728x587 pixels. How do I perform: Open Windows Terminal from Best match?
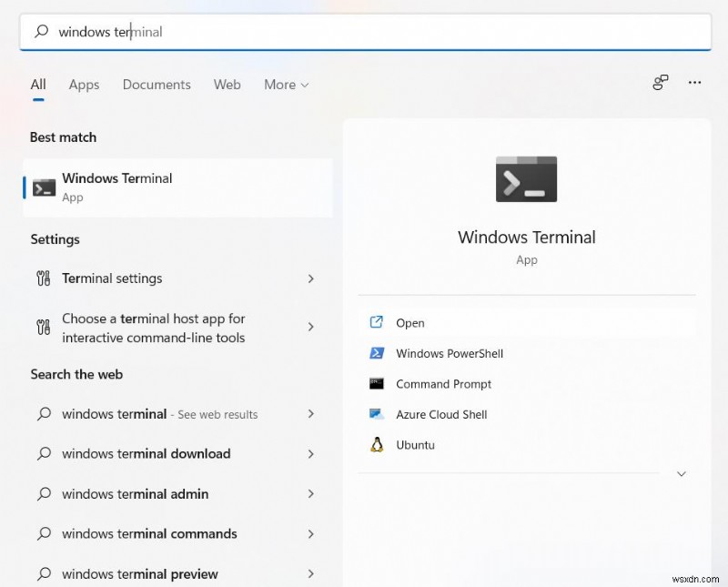117,187
